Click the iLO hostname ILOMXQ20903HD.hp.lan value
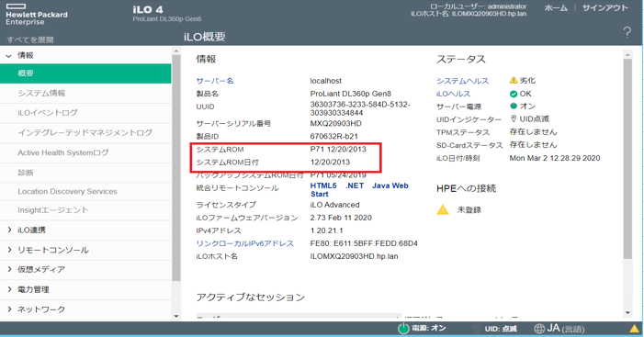 [354, 256]
